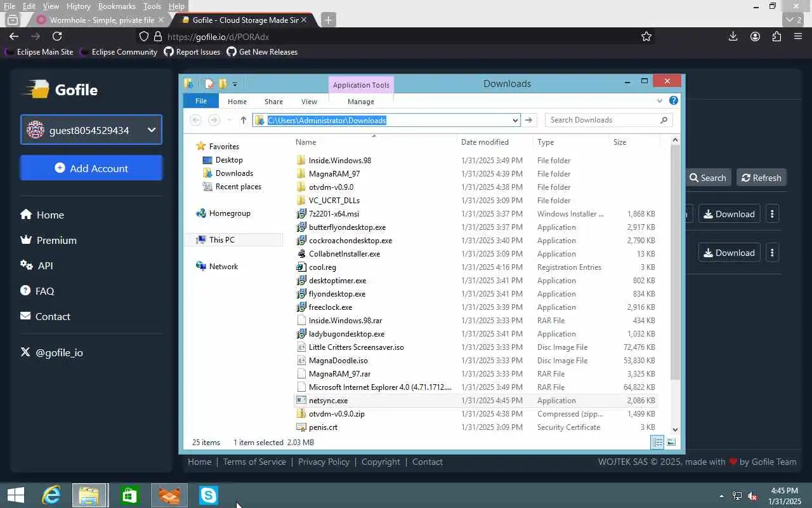Switch to details view button
The image size is (812, 508).
click(x=657, y=442)
